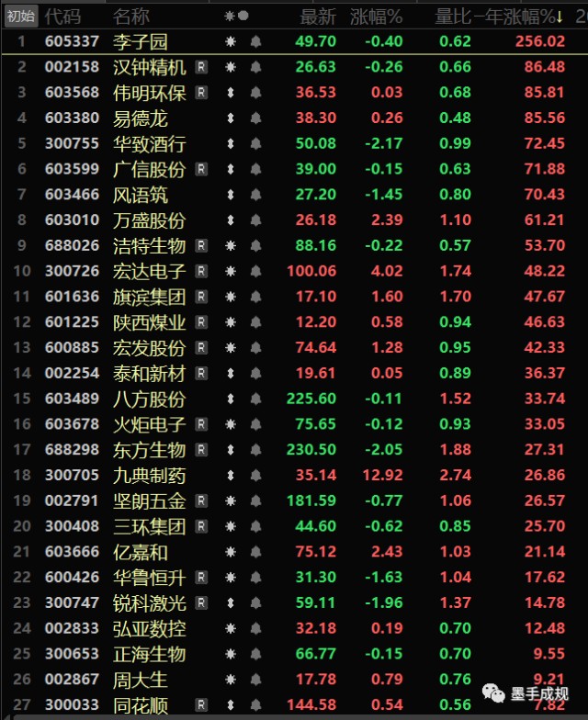
Task: Sort by 量比 column header
Action: 453,17
